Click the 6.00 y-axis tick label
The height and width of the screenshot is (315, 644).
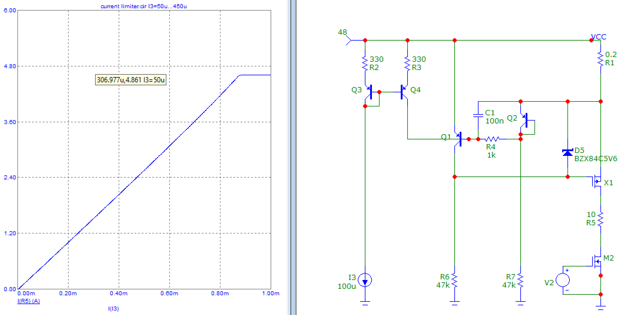(10, 10)
